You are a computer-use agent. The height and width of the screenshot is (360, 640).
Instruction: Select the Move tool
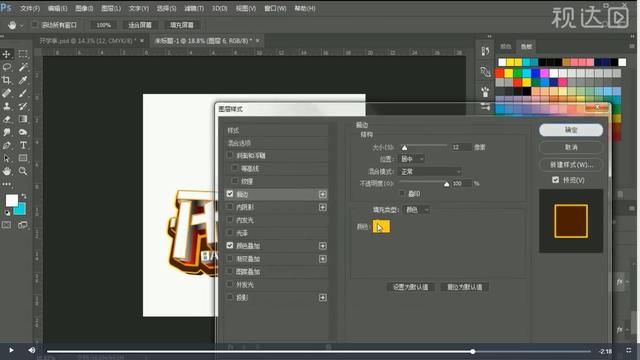point(7,54)
